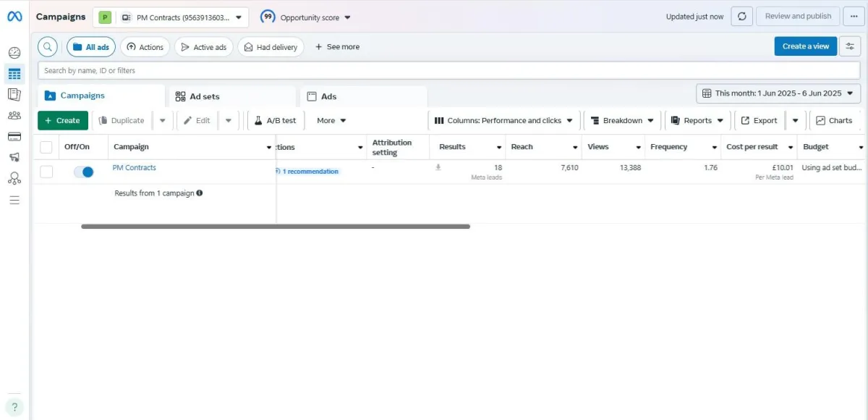The image size is (868, 420).
Task: Expand the Export options arrow
Action: [795, 121]
